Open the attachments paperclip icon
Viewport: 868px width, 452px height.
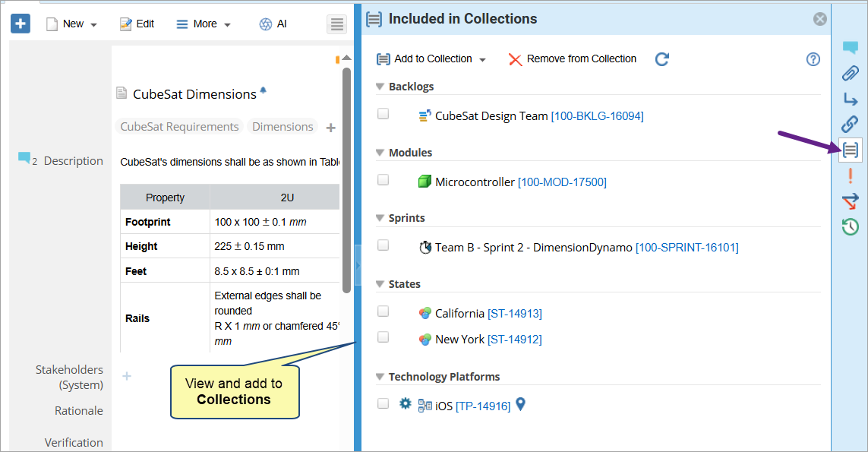click(850, 74)
